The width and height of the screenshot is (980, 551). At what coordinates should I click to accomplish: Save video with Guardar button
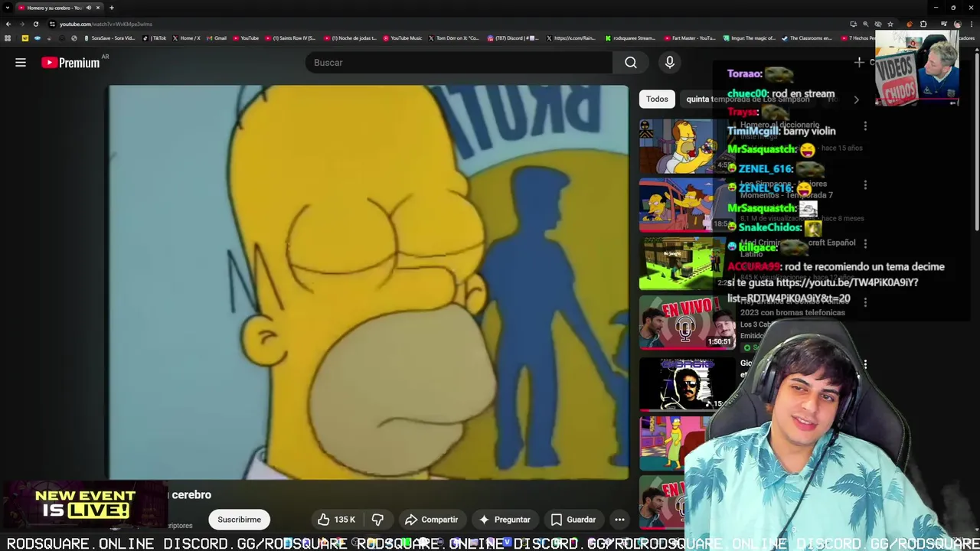coord(573,520)
